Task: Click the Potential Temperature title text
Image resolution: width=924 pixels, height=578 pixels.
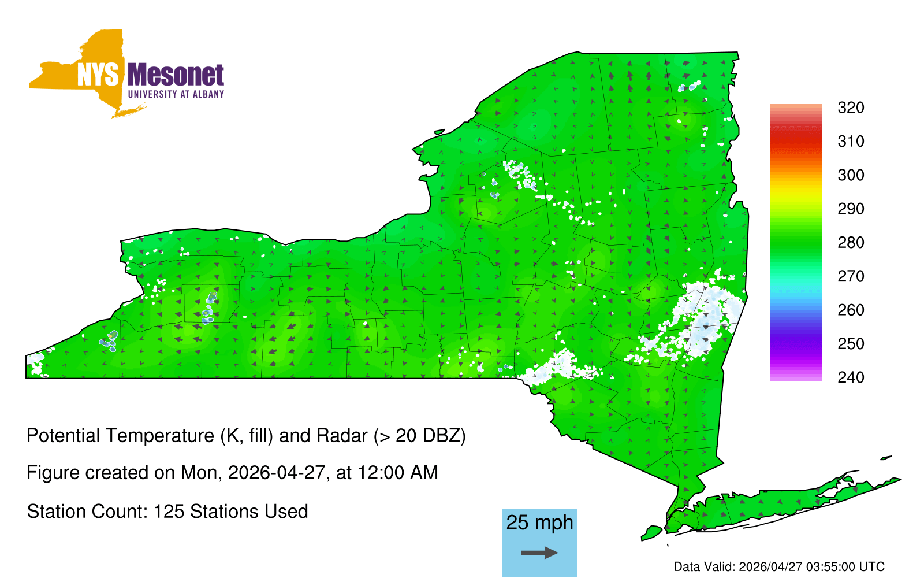Action: [x=246, y=436]
